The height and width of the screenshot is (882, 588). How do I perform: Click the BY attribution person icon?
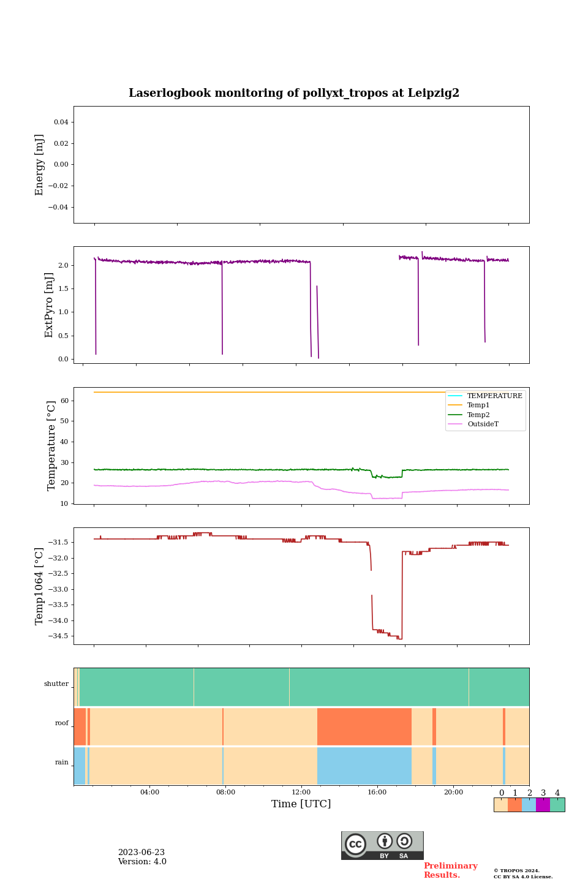click(x=385, y=842)
